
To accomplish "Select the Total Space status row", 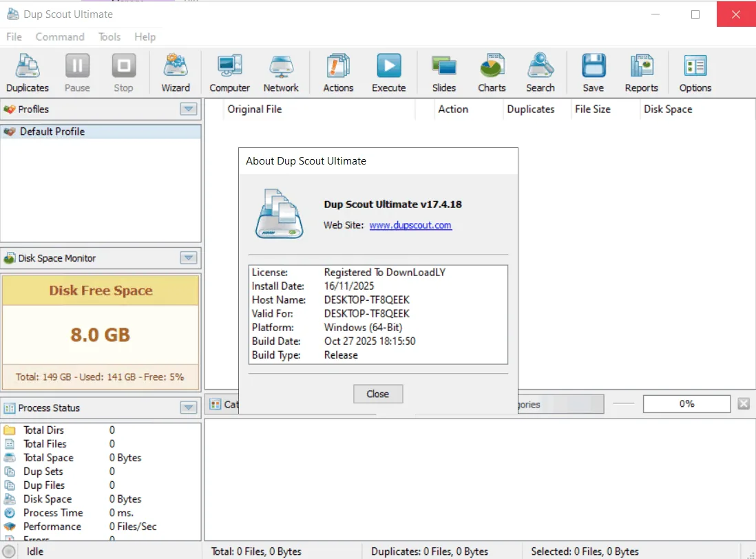I will 101,458.
